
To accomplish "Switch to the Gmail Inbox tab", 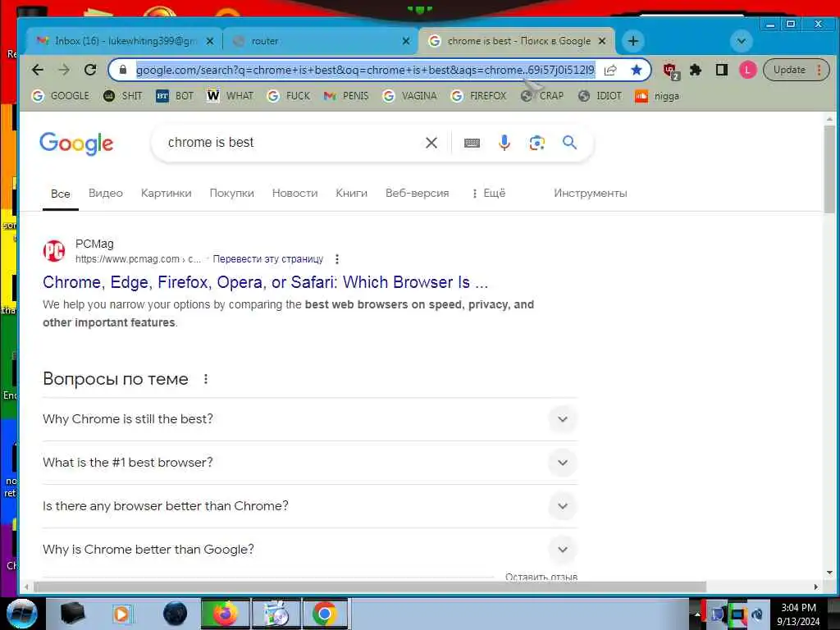I will pos(124,41).
